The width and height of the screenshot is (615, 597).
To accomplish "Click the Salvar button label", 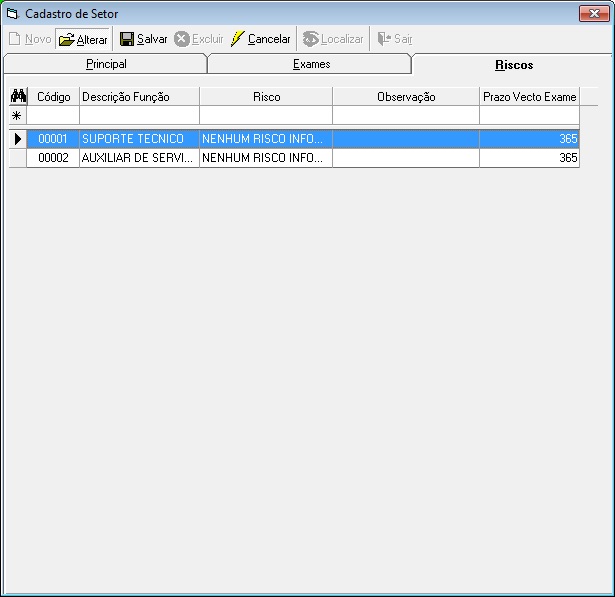I will [x=152, y=39].
